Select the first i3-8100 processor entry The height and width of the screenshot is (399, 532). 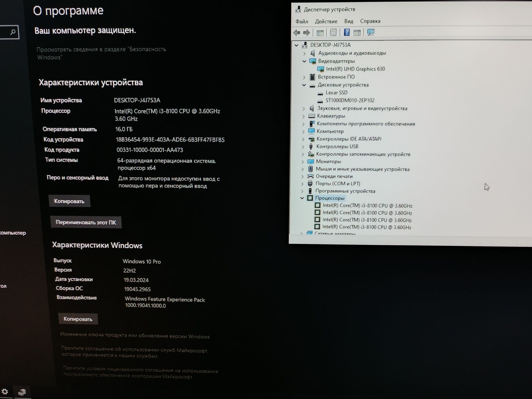pyautogui.click(x=367, y=206)
